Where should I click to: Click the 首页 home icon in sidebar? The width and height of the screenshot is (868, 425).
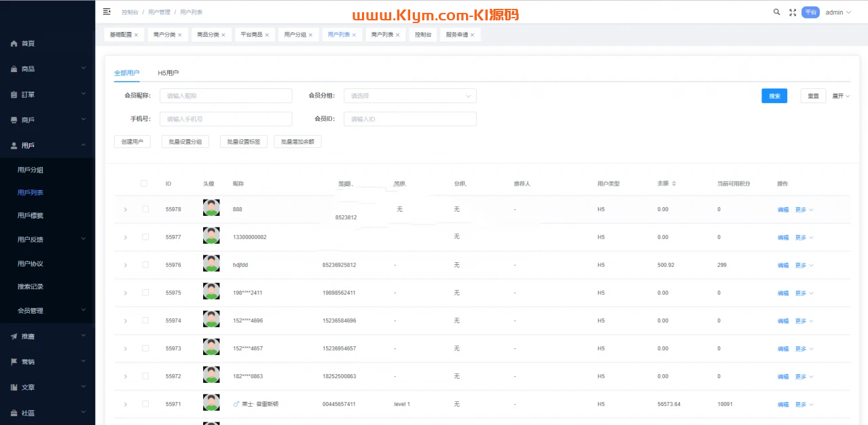tap(14, 43)
